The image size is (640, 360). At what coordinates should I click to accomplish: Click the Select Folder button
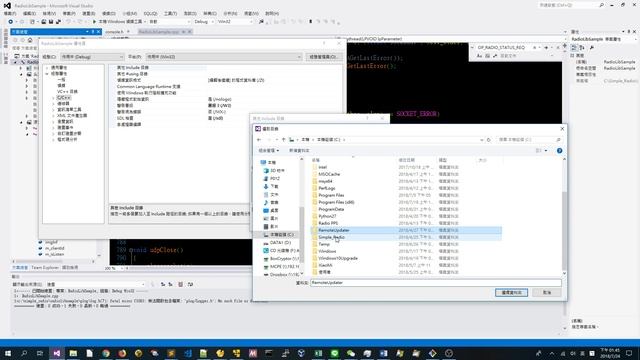511,293
